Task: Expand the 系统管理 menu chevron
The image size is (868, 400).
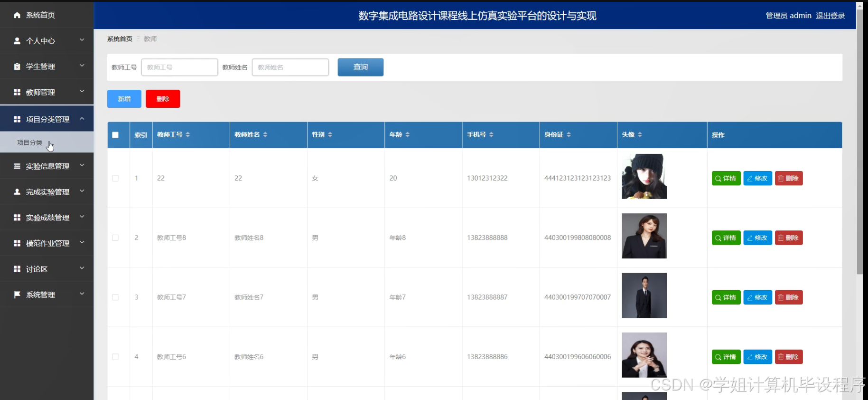Action: point(82,294)
